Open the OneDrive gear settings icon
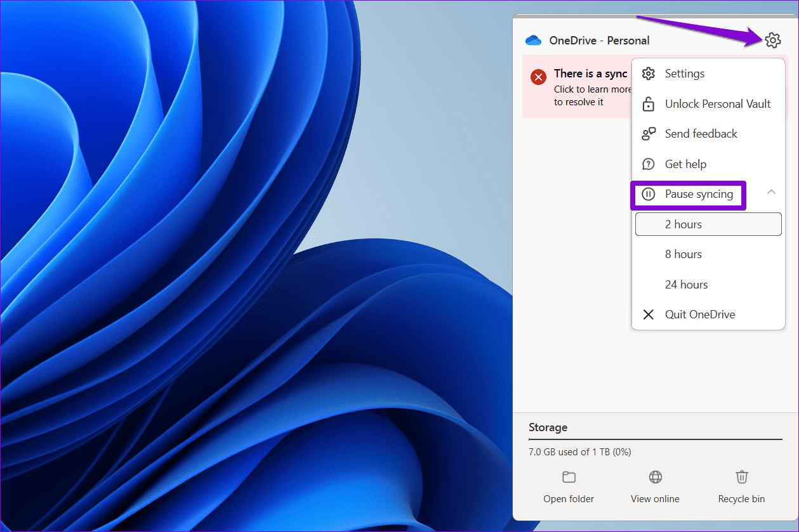The width and height of the screenshot is (799, 532). tap(772, 41)
